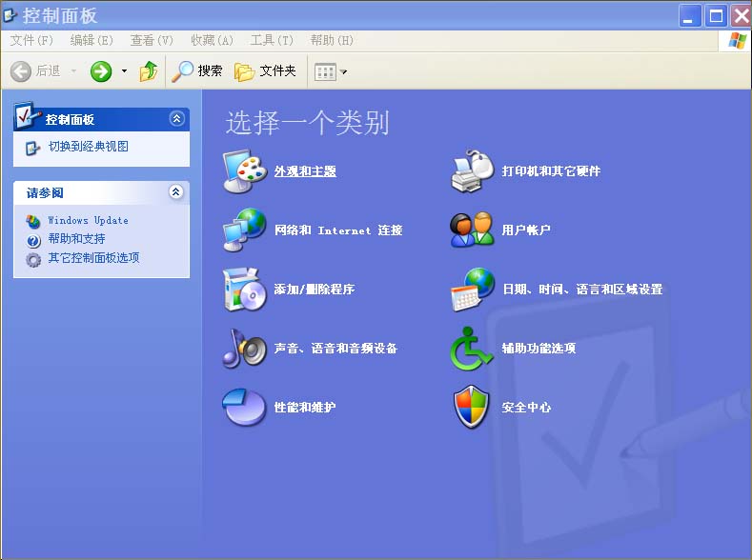Click the 日期、时间、语言和区域设置 link

pos(582,290)
